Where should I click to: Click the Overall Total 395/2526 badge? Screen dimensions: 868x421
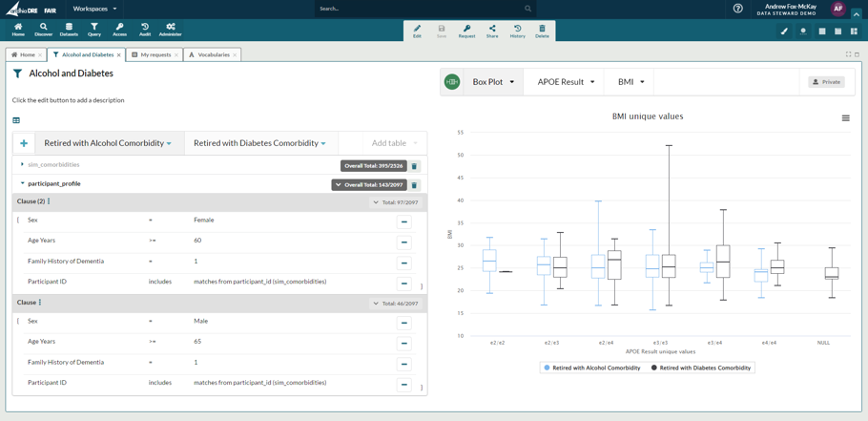tap(374, 165)
